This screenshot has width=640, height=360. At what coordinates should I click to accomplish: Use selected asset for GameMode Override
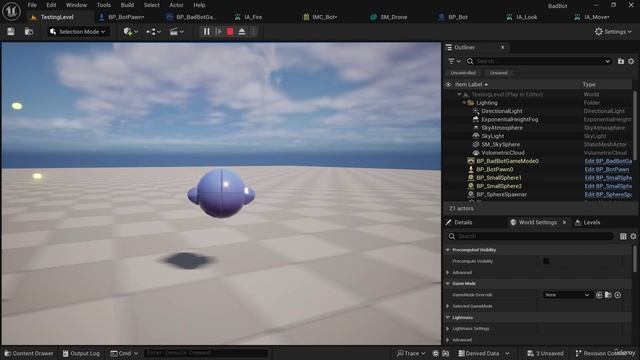tap(599, 295)
